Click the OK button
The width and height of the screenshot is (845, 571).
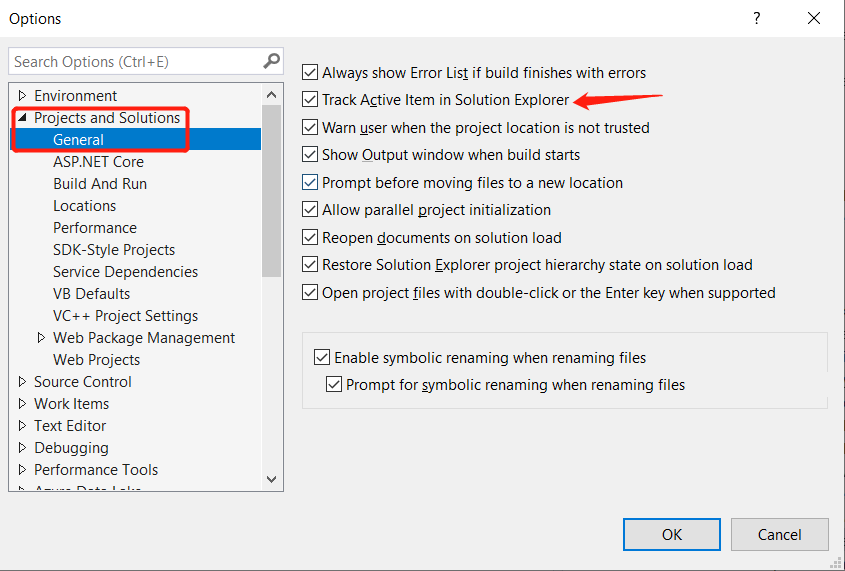point(671,534)
